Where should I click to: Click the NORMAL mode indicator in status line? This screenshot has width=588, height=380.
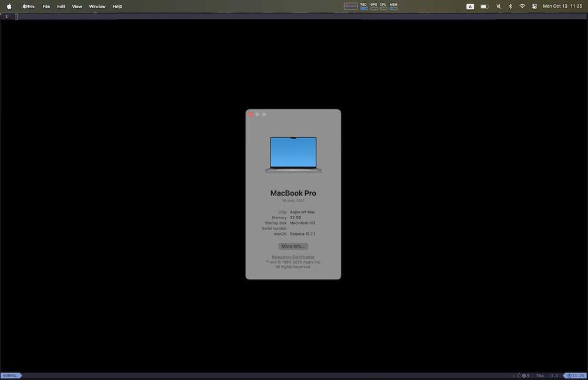click(x=11, y=375)
